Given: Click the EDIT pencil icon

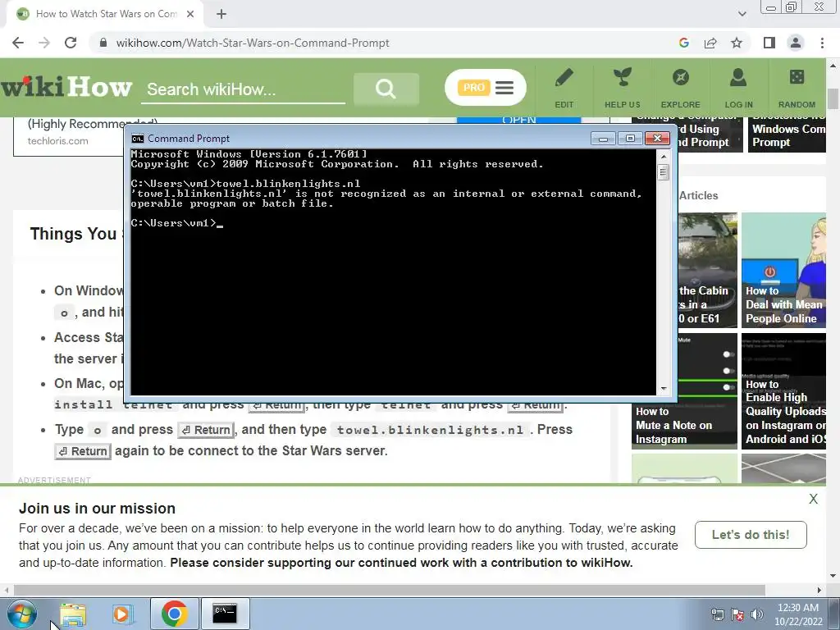Looking at the screenshot, I should 564,78.
